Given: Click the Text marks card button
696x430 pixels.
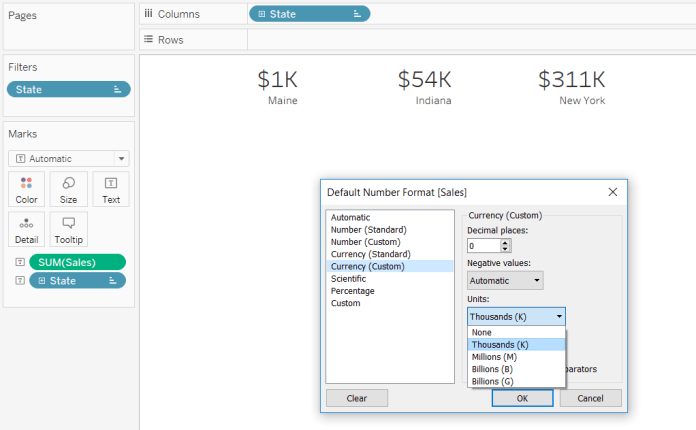Looking at the screenshot, I should pos(110,189).
